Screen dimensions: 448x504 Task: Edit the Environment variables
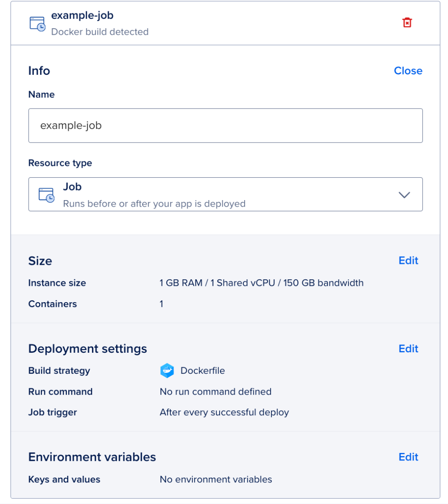[x=408, y=457]
